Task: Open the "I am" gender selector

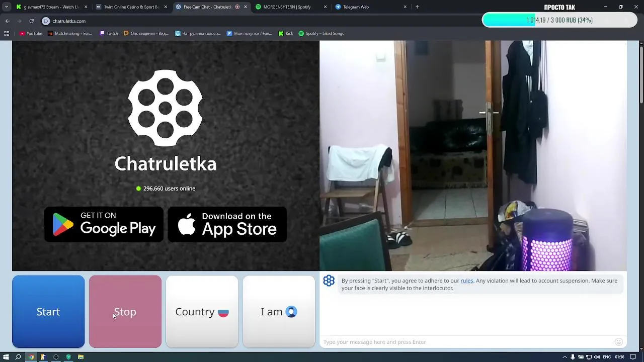Action: [x=279, y=312]
